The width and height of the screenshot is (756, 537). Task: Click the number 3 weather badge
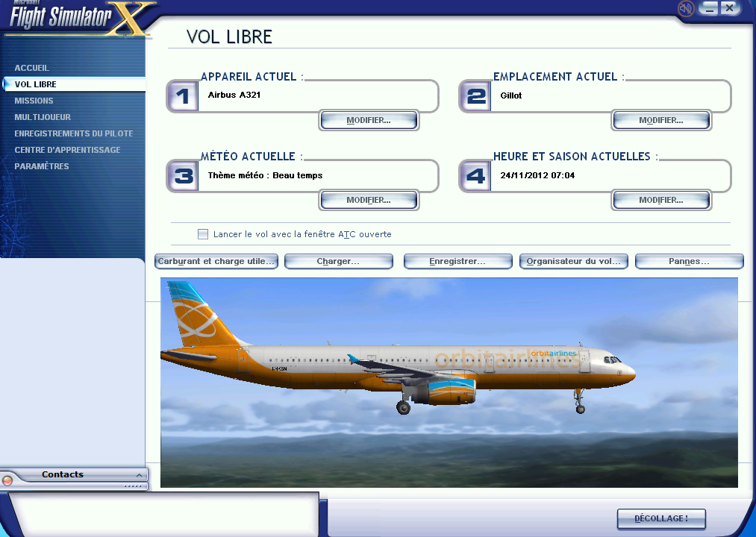[183, 176]
